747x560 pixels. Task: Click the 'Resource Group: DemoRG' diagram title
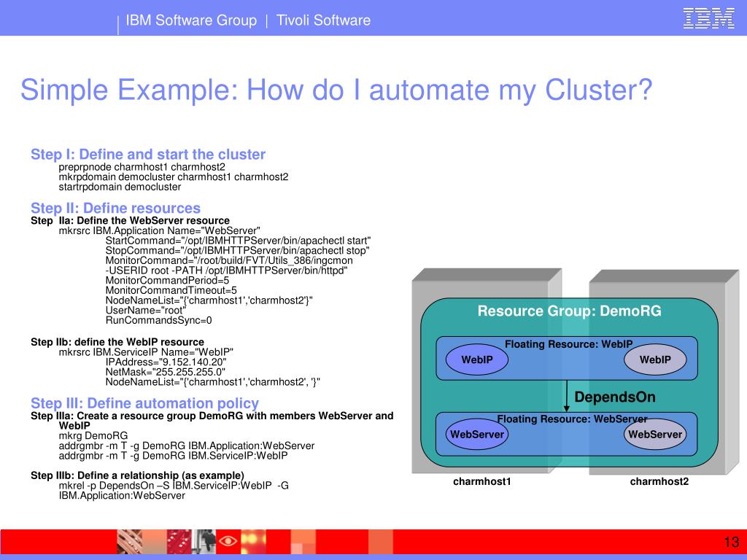pos(569,311)
